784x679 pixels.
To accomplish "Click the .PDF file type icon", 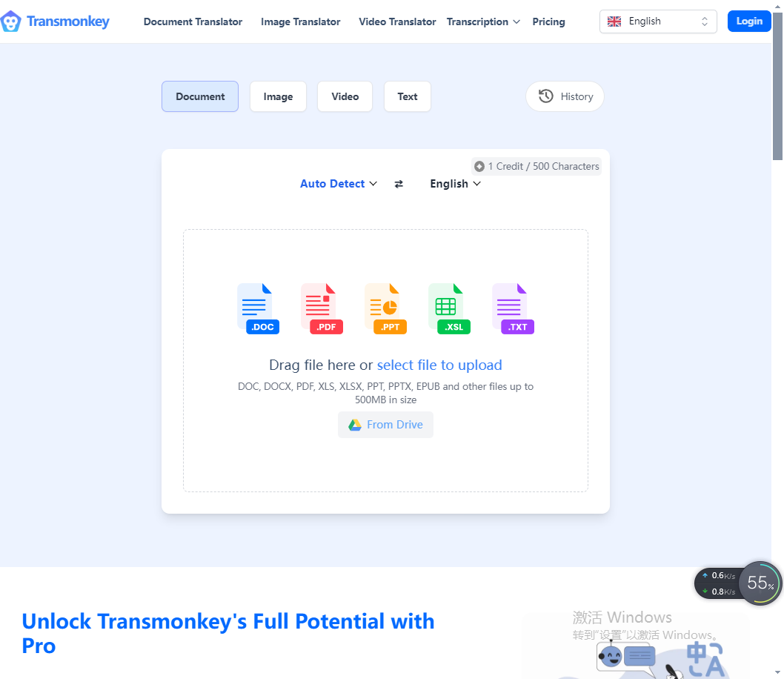I will tap(322, 308).
